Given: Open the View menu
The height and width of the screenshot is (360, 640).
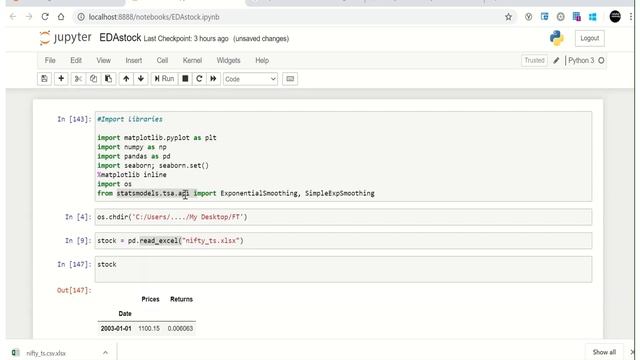Looking at the screenshot, I should point(103,60).
